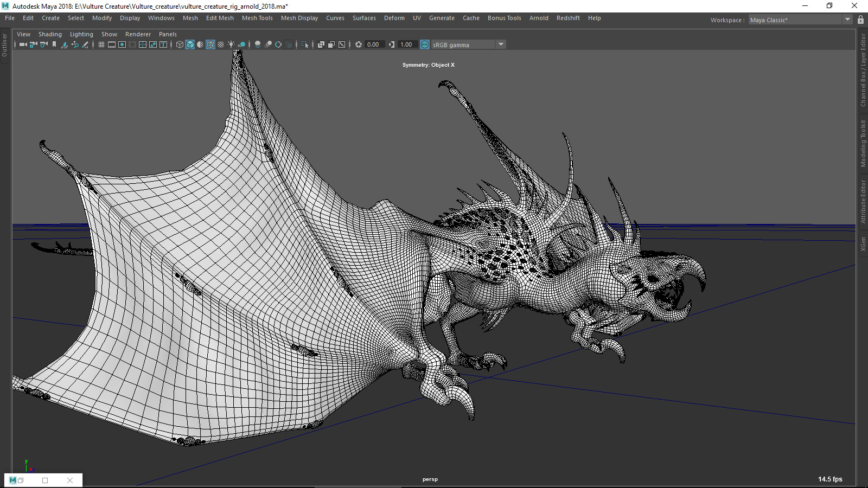
Task: Select the smooth shade all icon
Action: 189,44
